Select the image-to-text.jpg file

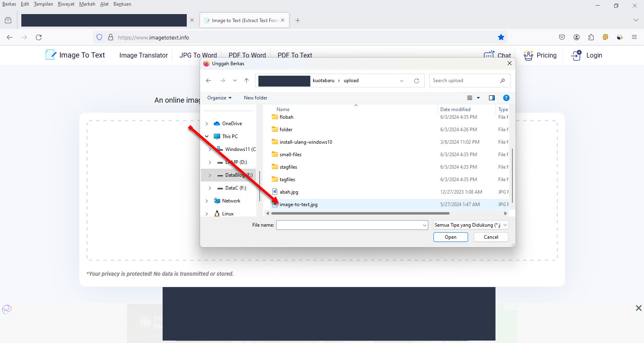tap(298, 205)
